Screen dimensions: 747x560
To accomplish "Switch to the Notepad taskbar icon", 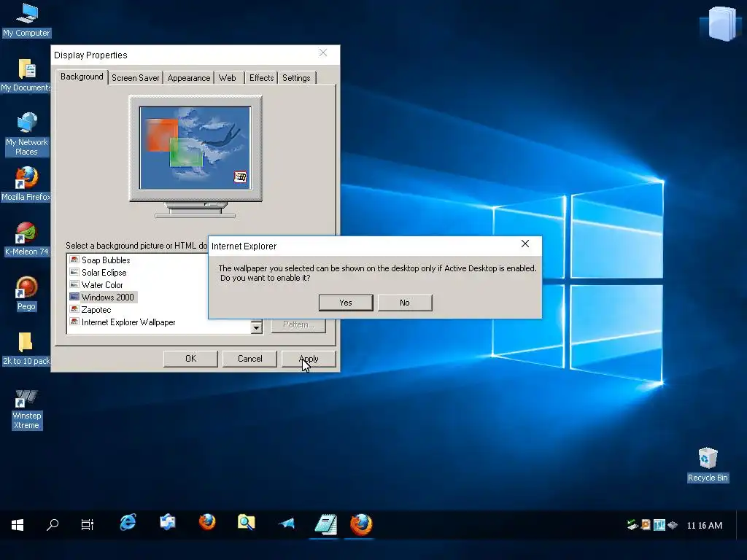I will pyautogui.click(x=326, y=525).
